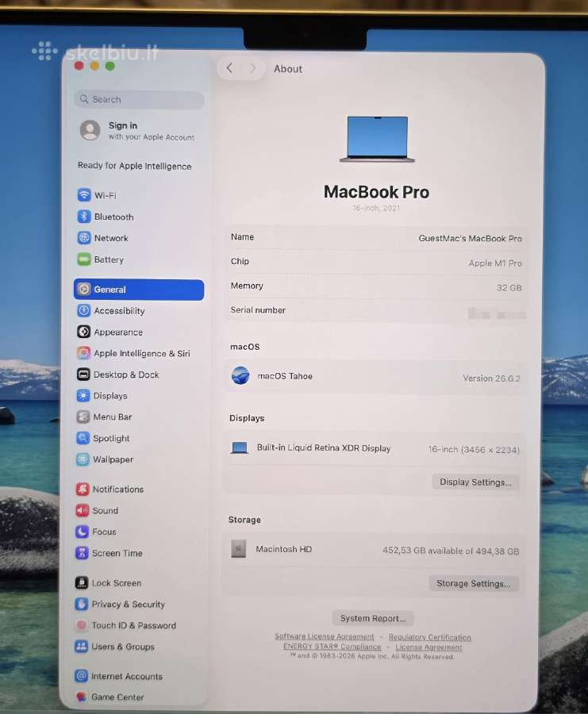
Task: Open Displays sun icon in sidebar
Action: (x=83, y=395)
